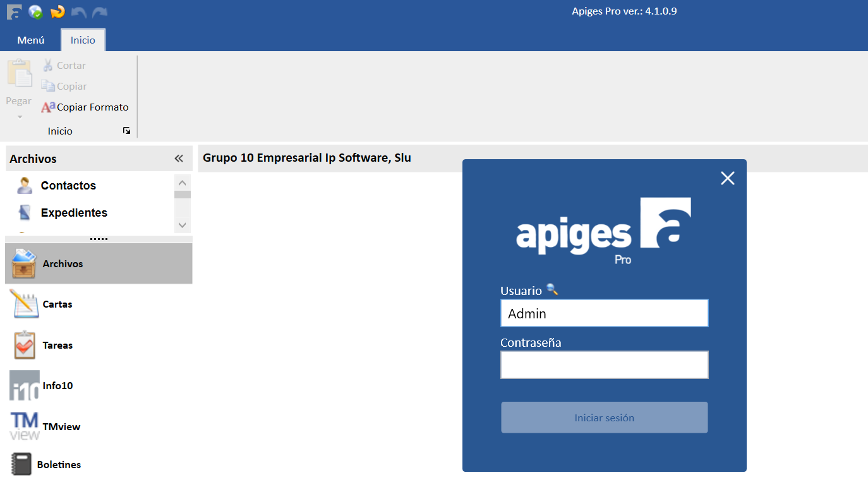Screen dimensions: 868x487
Task: Click the Usuario search magnifier icon
Action: [552, 289]
